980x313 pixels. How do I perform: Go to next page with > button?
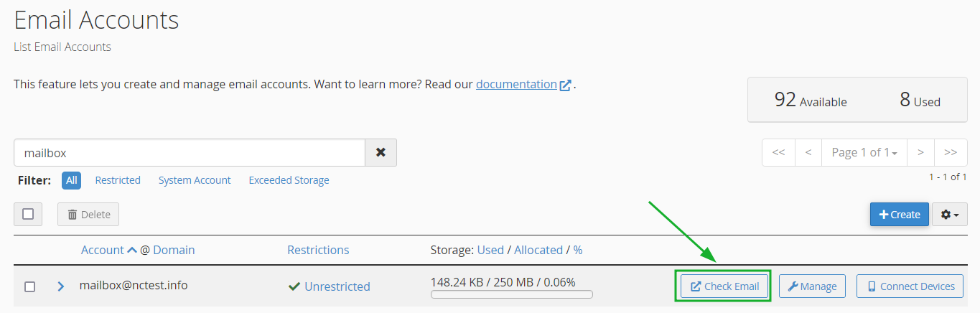(x=920, y=152)
